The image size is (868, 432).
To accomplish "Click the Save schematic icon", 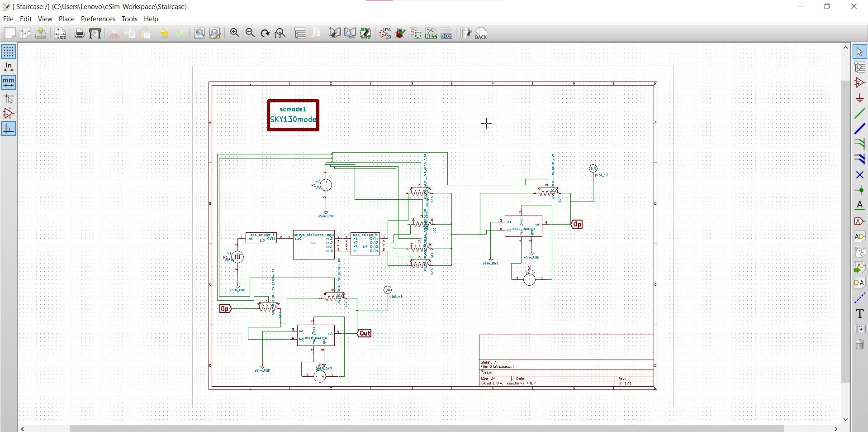I will pos(41,33).
